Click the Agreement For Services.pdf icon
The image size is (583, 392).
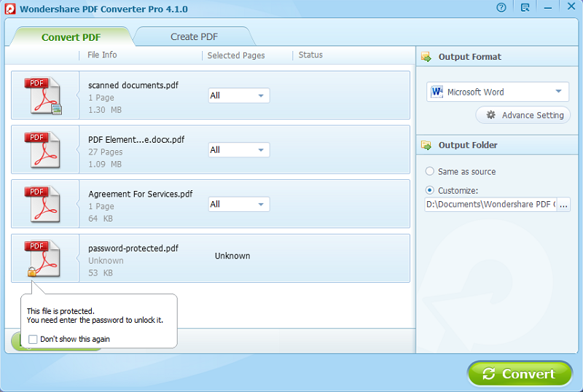(x=42, y=204)
